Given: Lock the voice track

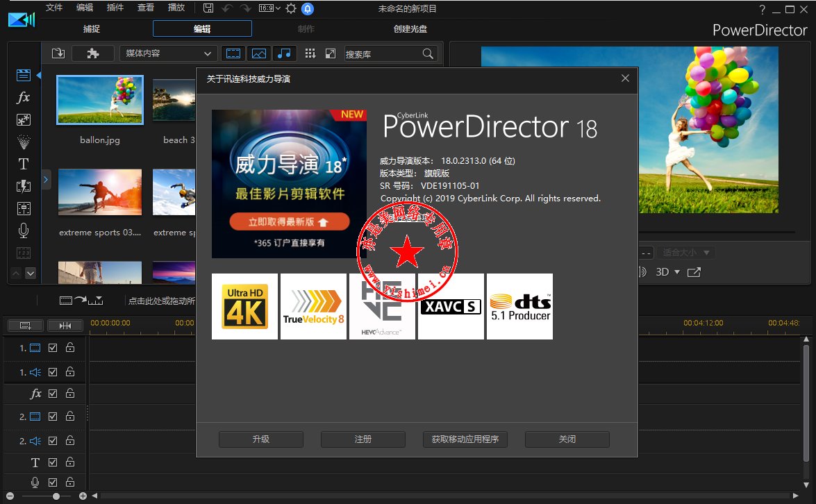Looking at the screenshot, I should [x=70, y=482].
